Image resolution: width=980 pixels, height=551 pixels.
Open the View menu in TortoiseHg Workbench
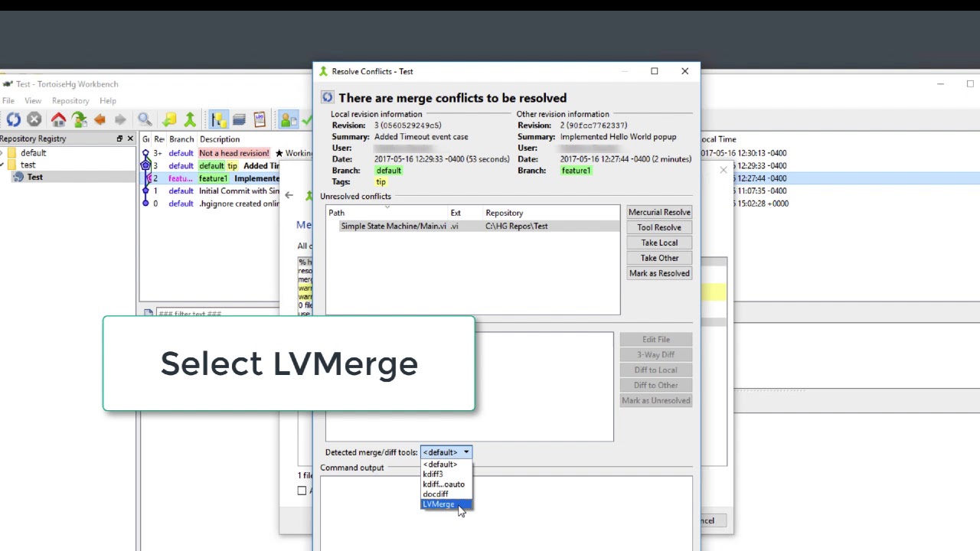(x=33, y=101)
